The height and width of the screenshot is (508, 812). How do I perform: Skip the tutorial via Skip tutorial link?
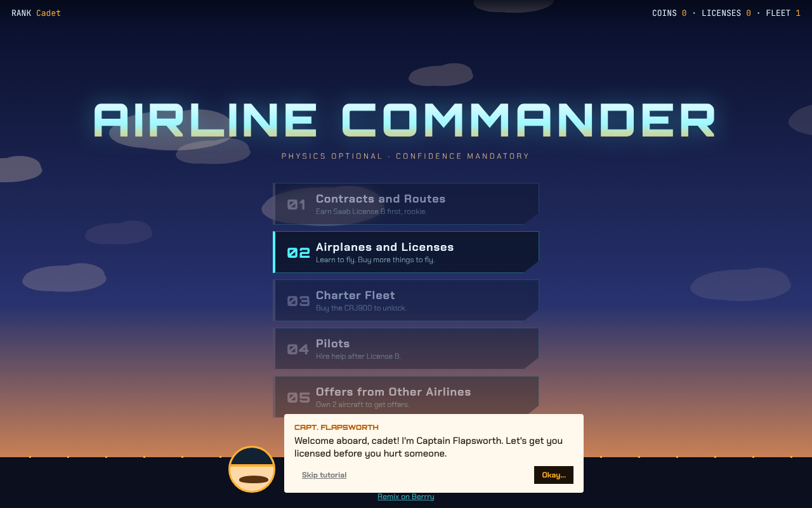click(x=324, y=475)
